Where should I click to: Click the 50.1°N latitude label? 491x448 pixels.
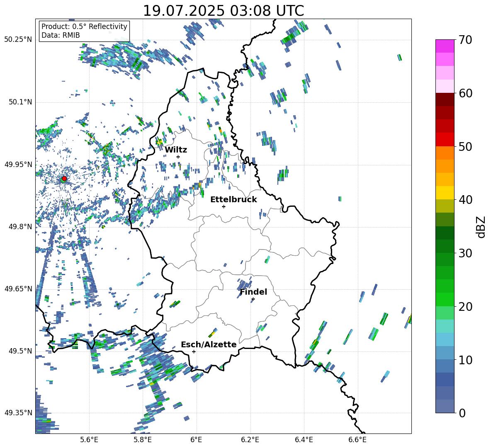tap(20, 102)
